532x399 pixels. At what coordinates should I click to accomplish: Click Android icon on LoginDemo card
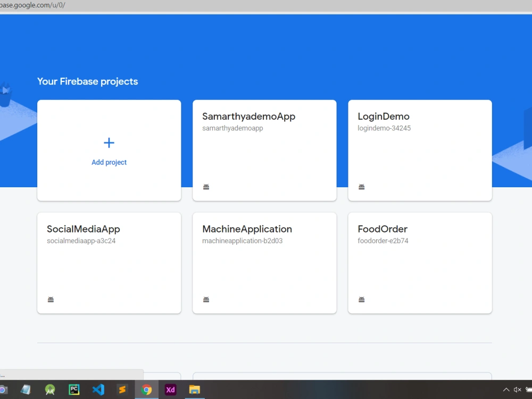click(x=361, y=187)
